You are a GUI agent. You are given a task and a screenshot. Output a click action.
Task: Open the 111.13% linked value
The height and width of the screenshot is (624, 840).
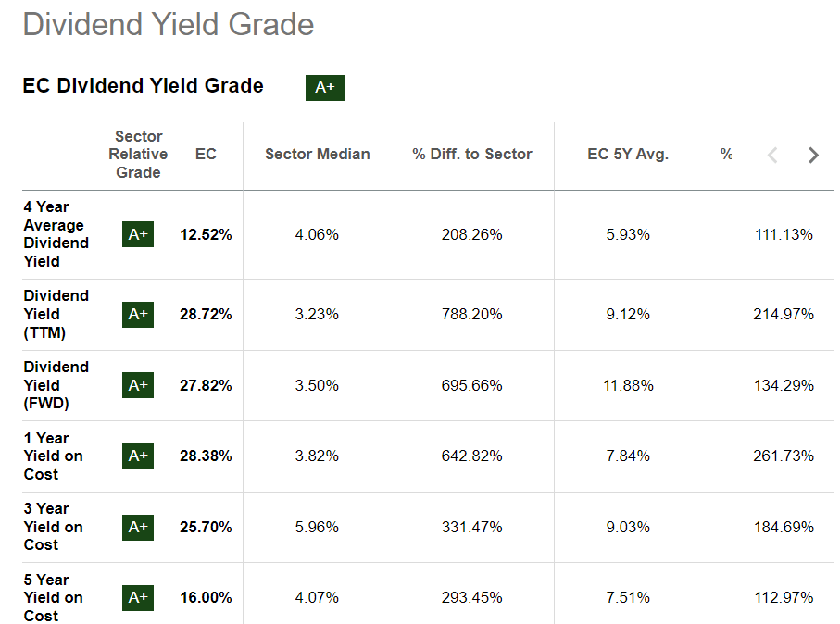[x=784, y=234]
